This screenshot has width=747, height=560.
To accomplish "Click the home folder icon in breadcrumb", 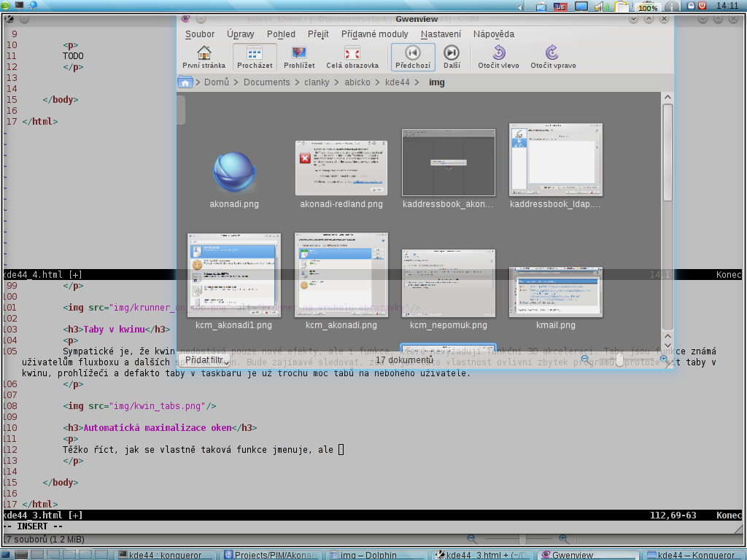I will 185,82.
